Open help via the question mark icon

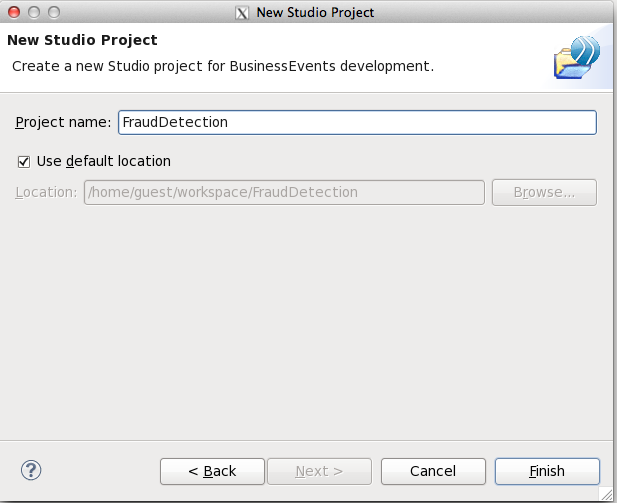pyautogui.click(x=31, y=470)
